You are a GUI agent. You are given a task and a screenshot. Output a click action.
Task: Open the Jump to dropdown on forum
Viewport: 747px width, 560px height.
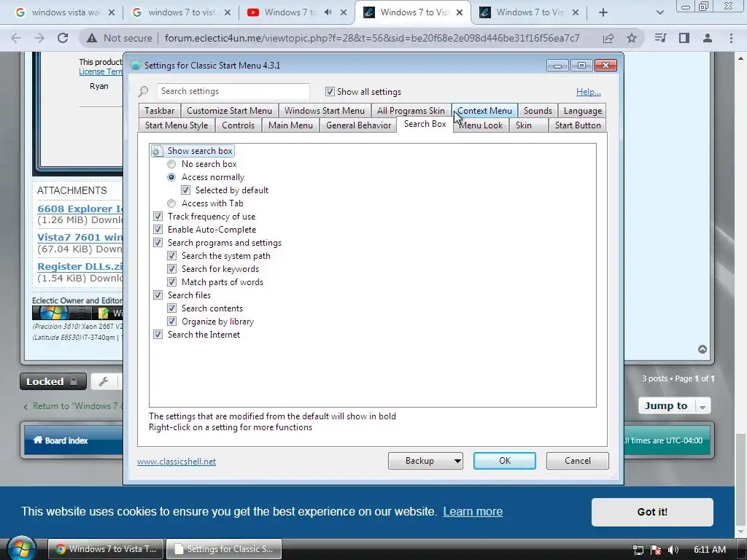674,405
